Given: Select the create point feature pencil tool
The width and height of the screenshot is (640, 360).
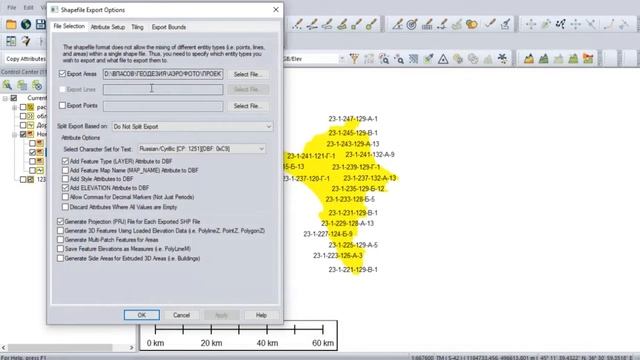Looking at the screenshot, I should coord(297,24).
